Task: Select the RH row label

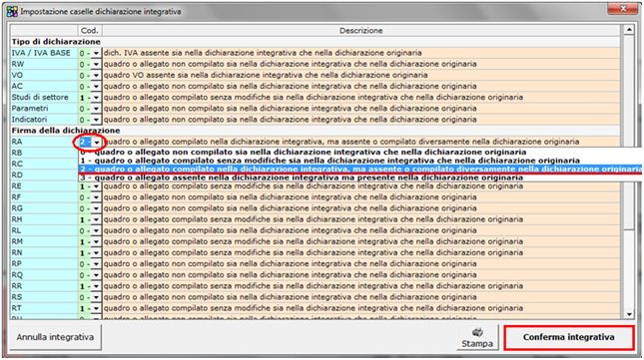Action: 44,219
